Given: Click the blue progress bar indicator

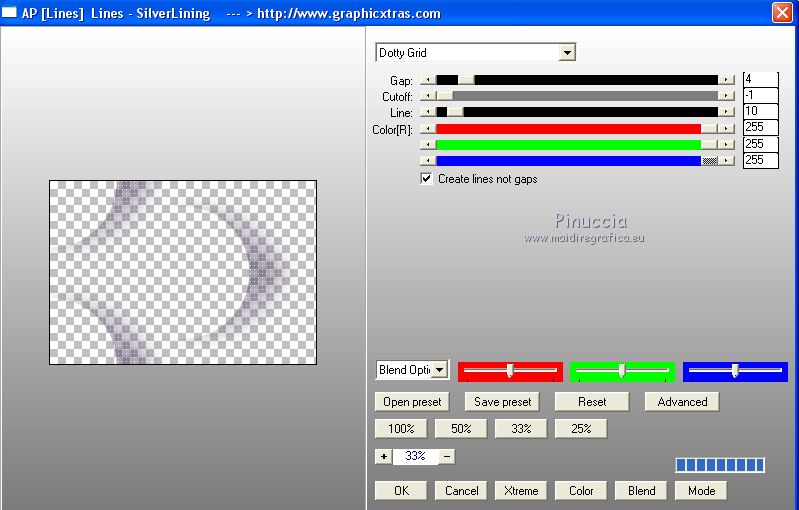Looking at the screenshot, I should click(x=720, y=465).
